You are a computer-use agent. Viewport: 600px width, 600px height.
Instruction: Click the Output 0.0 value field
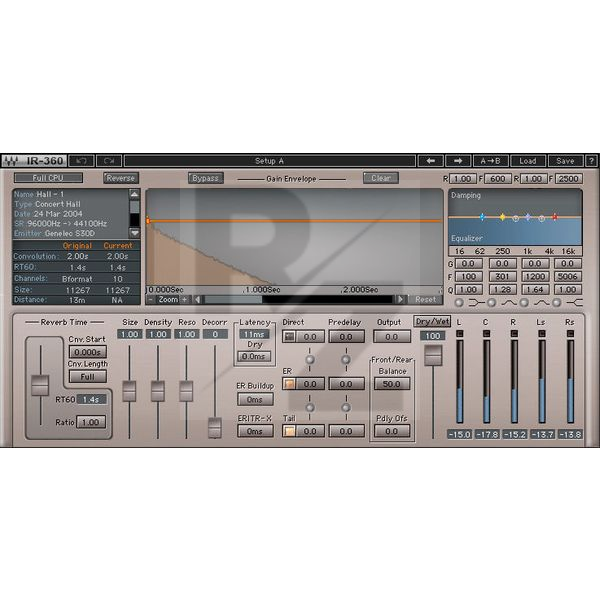coord(392,337)
